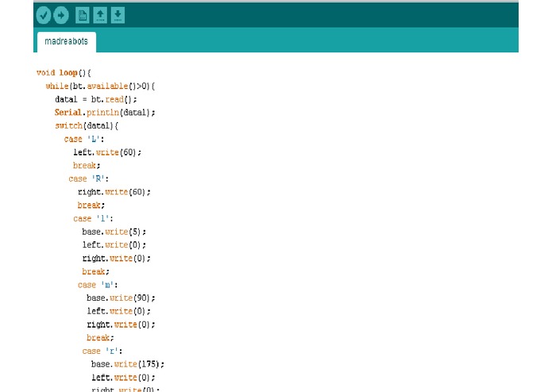552x392 pixels.
Task: Click the case 'R': line
Action: tap(89, 179)
